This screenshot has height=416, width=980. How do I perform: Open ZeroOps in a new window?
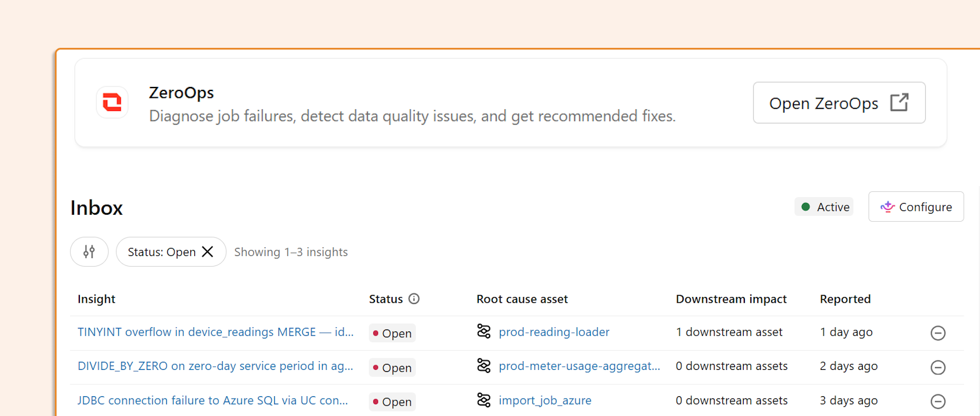pos(839,103)
